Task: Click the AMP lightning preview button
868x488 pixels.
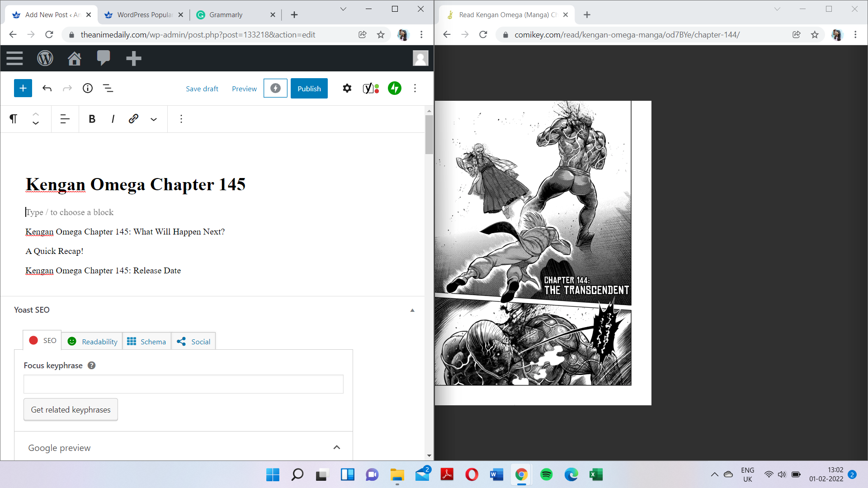Action: [275, 88]
